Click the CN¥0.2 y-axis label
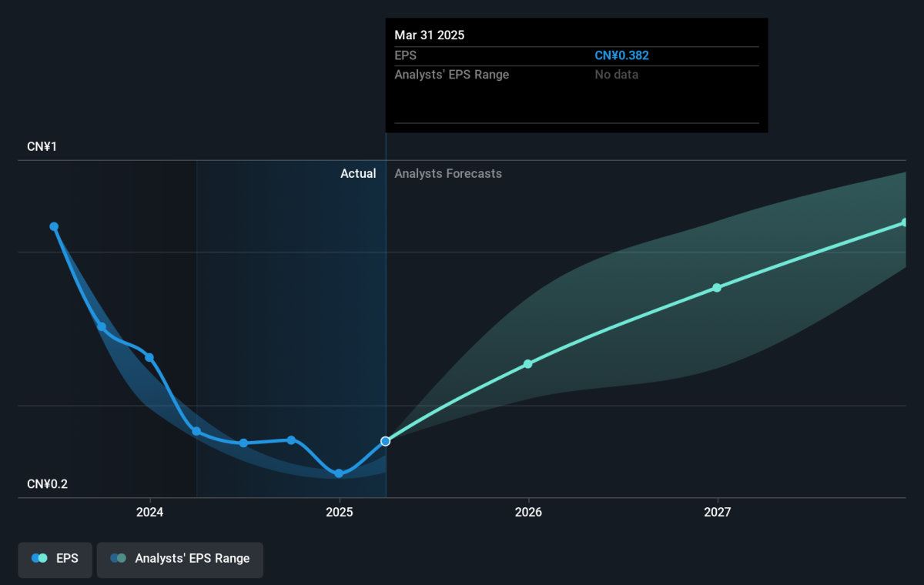924x585 pixels. pos(48,484)
